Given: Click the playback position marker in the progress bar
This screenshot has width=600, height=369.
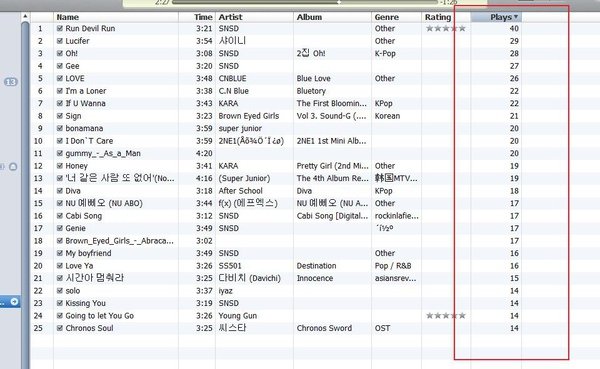Looking at the screenshot, I should click(x=339, y=2).
